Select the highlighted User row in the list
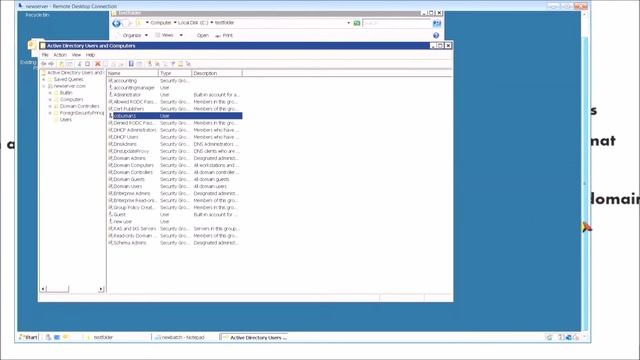Viewport: 640px width, 360px height. (175, 116)
